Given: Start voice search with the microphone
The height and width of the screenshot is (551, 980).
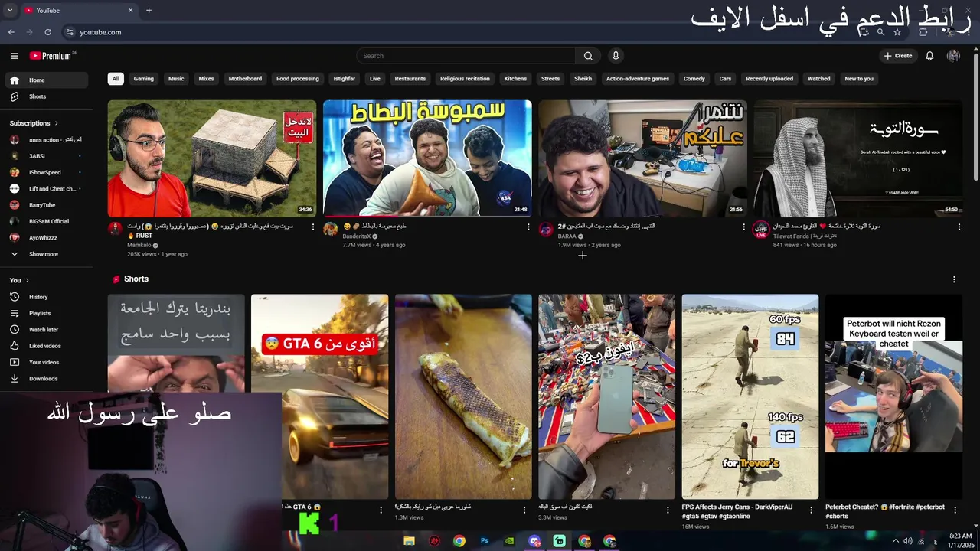Looking at the screenshot, I should pos(616,56).
